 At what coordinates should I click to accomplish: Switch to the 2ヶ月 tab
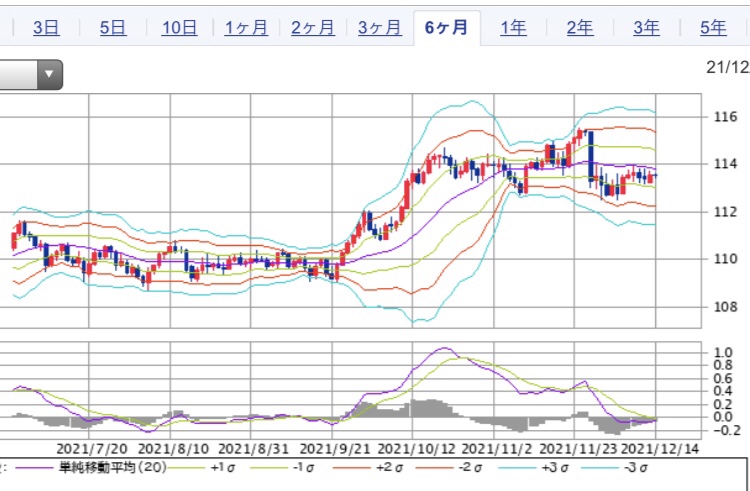point(313,28)
